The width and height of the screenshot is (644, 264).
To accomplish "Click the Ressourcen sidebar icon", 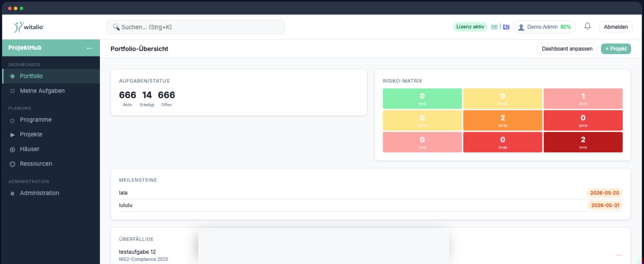I will 12,164.
